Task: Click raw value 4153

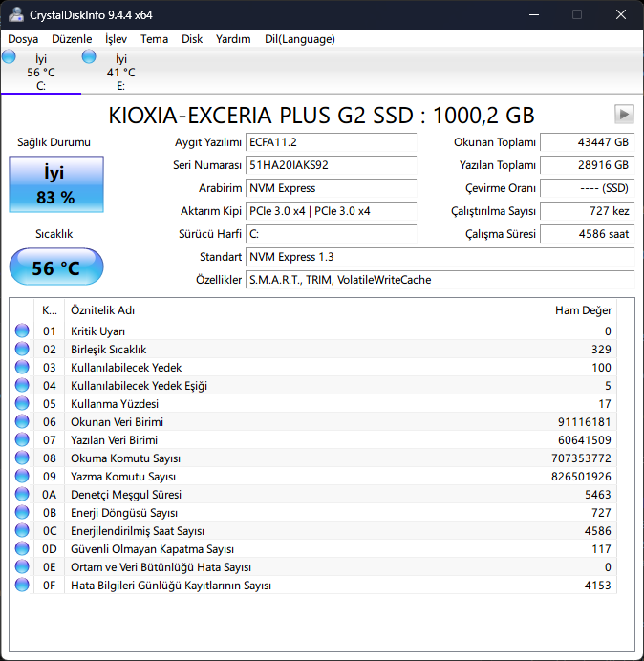Action: click(x=597, y=586)
